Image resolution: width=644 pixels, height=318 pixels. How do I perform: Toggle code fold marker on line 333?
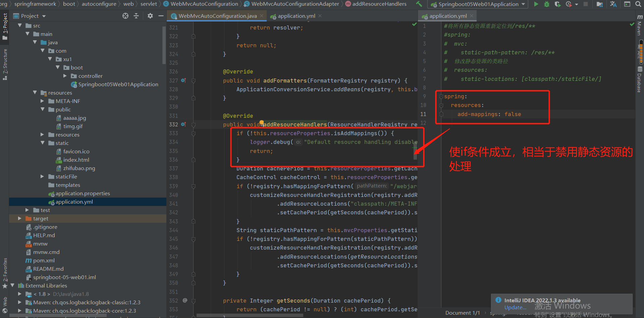click(x=194, y=134)
